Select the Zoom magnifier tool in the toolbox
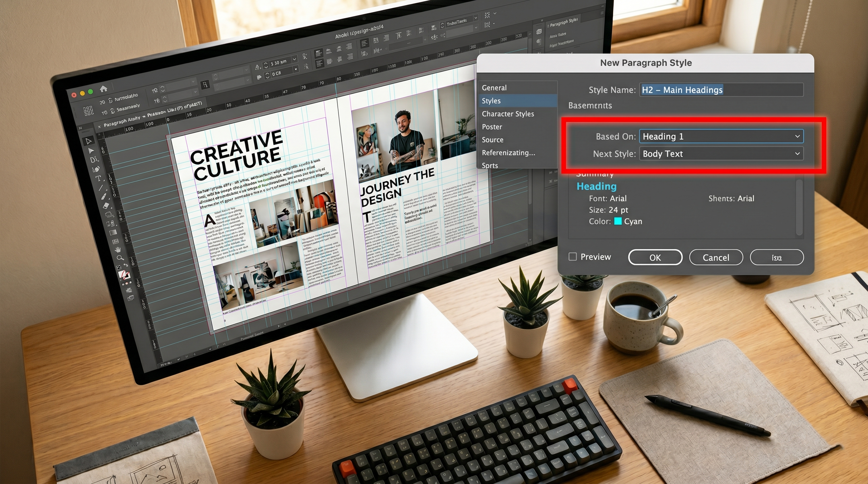The height and width of the screenshot is (484, 868). point(120,258)
